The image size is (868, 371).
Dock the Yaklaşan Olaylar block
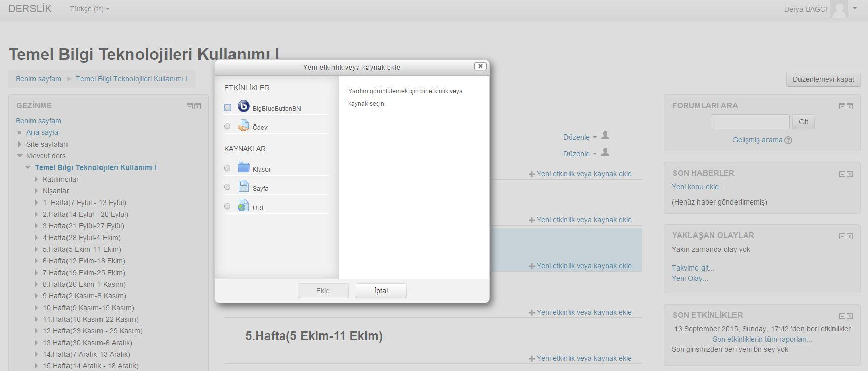coord(850,236)
